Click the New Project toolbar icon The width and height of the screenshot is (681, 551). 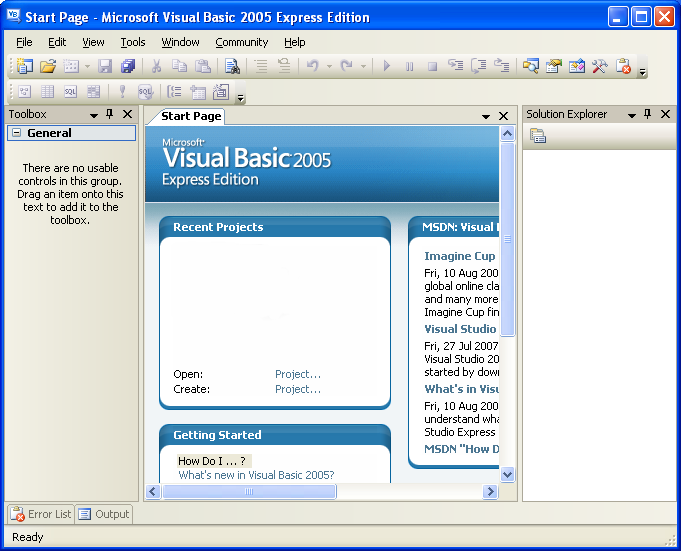[25, 66]
